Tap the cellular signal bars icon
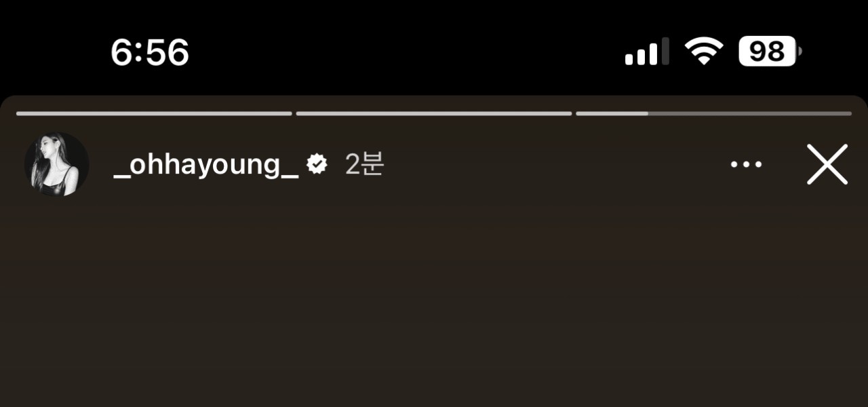The height and width of the screenshot is (407, 868). (x=647, y=52)
